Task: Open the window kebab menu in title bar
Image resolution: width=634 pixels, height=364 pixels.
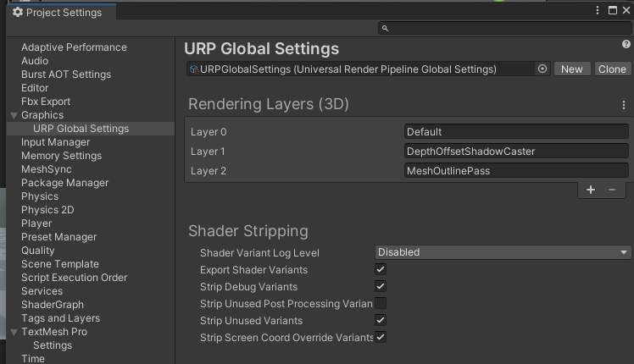Action: pos(600,11)
